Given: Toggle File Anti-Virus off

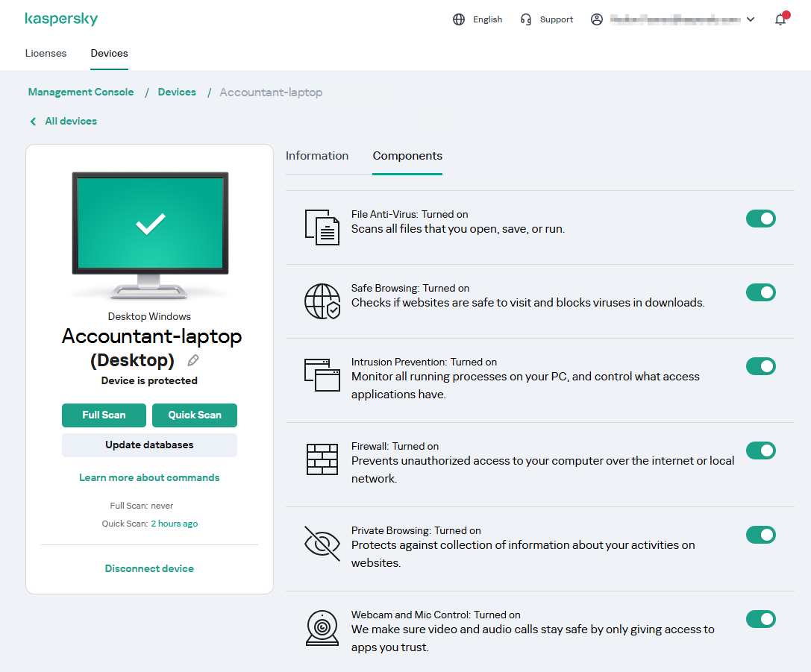Looking at the screenshot, I should (760, 219).
